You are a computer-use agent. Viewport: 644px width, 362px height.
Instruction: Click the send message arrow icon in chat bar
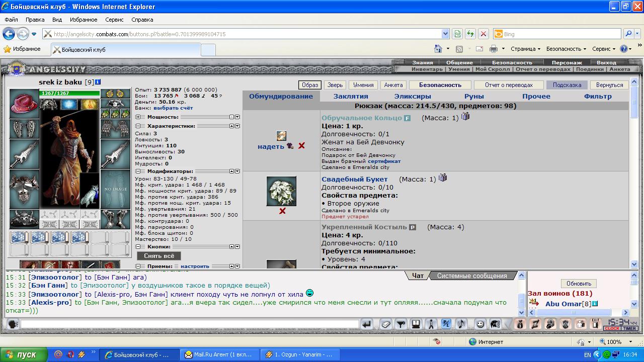367,324
